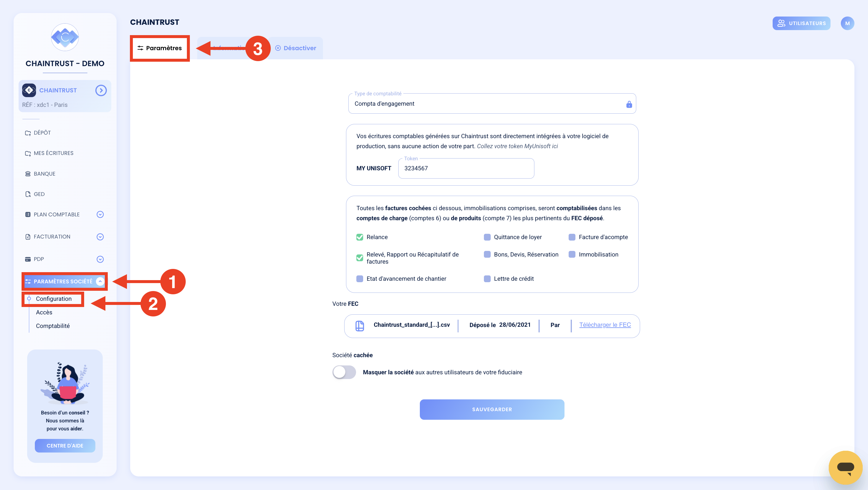Screen dimensions: 868x490
Task: Click the Plan comptable list icon
Action: (x=28, y=215)
